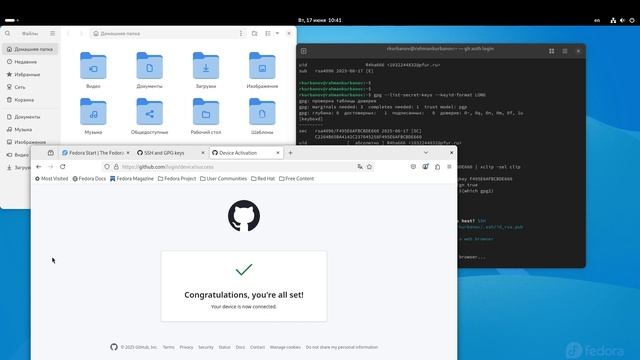Click the translate page icon in URL bar
This screenshot has width=640, height=360.
coord(360,167)
